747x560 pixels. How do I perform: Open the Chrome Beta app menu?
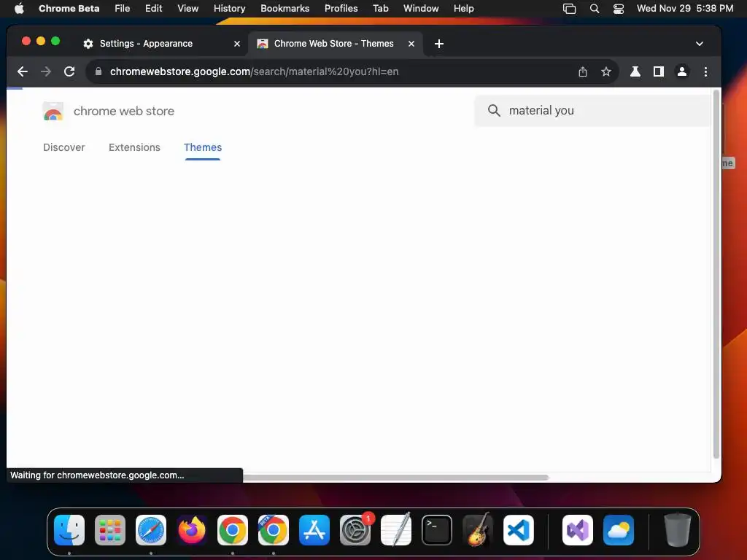tap(69, 8)
